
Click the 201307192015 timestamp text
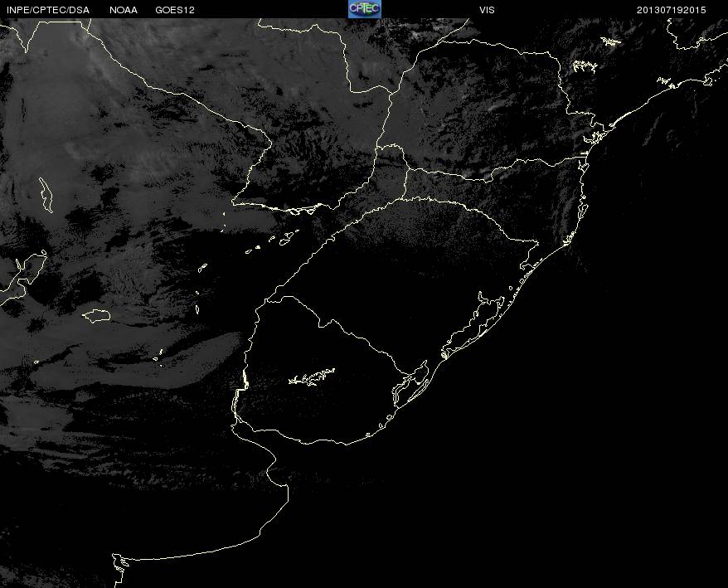671,10
